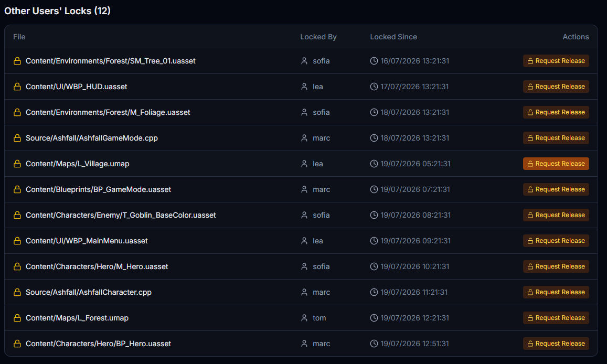Click clock icon beside 19/07/2026 11:21:31
This screenshot has height=364, width=607.
pos(374,293)
